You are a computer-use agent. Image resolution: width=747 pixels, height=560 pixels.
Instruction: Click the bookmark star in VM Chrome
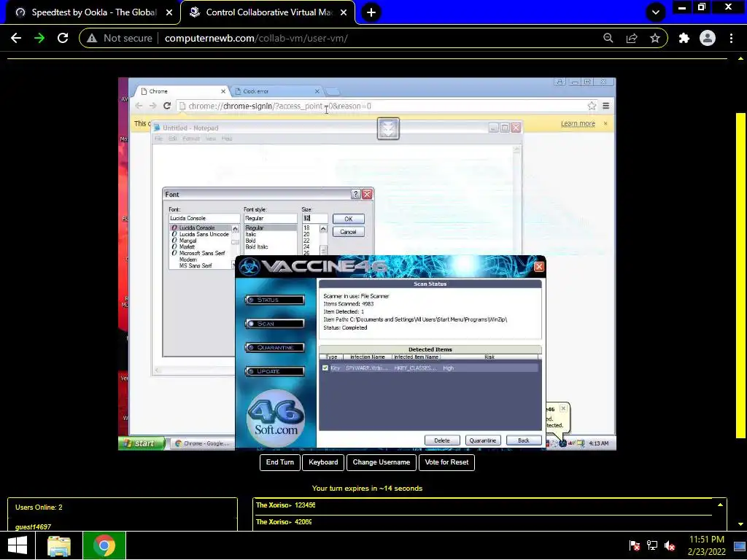pos(592,106)
